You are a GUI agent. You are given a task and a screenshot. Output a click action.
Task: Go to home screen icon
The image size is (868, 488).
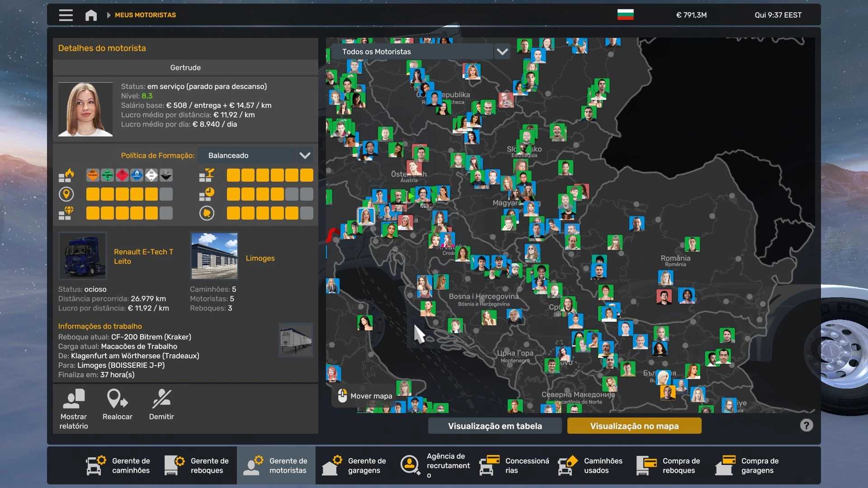tap(91, 15)
